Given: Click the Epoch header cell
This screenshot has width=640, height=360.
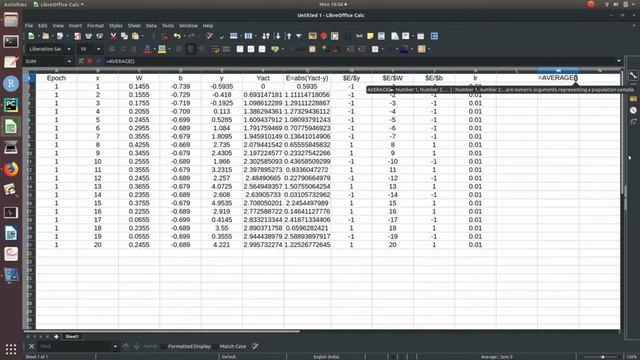Looking at the screenshot, I should point(56,78).
